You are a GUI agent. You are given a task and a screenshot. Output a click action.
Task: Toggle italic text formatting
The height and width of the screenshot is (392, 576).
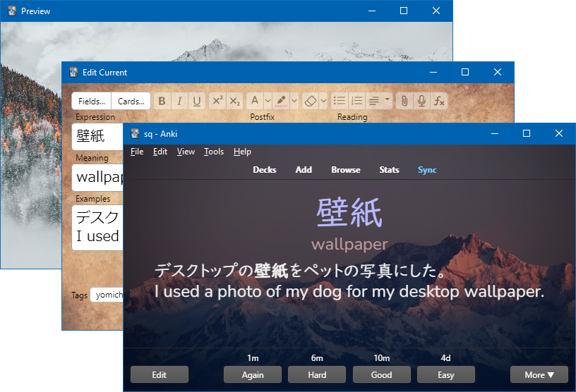[x=179, y=101]
